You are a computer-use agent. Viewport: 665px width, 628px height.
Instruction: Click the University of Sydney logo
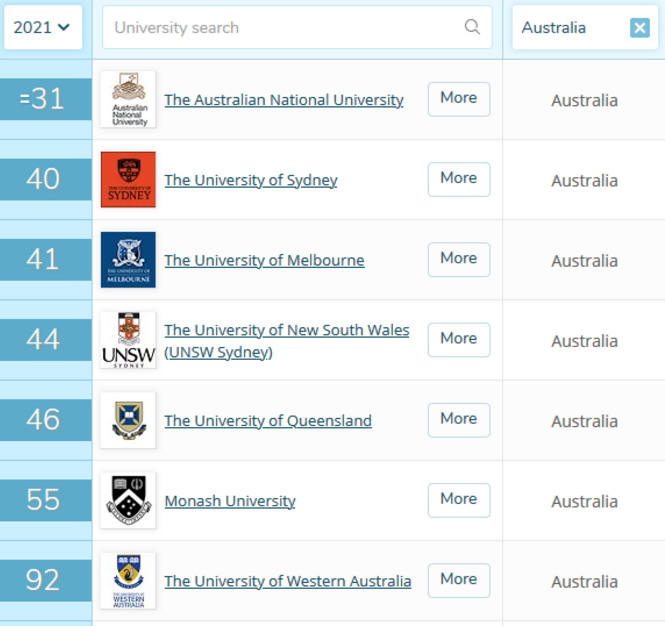128,180
